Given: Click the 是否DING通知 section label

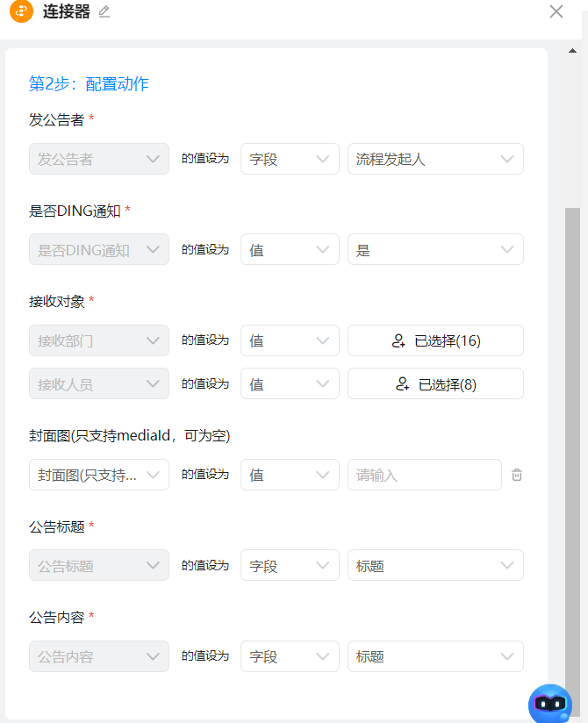Looking at the screenshot, I should (x=75, y=211).
